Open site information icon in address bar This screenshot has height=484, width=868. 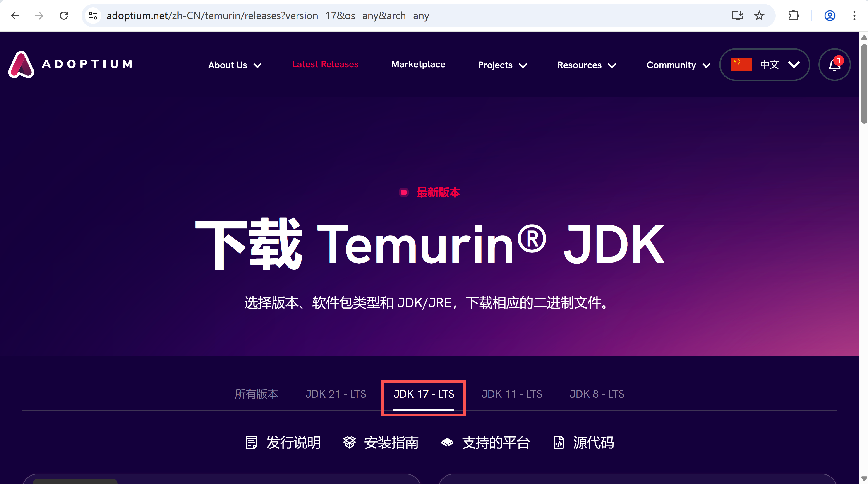(x=93, y=15)
